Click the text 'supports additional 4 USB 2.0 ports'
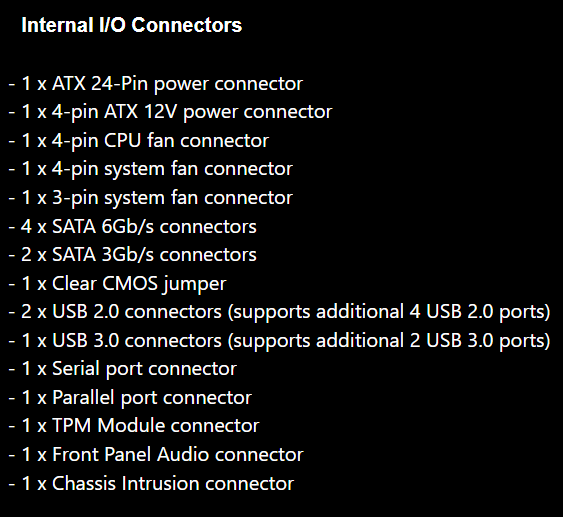 389,312
